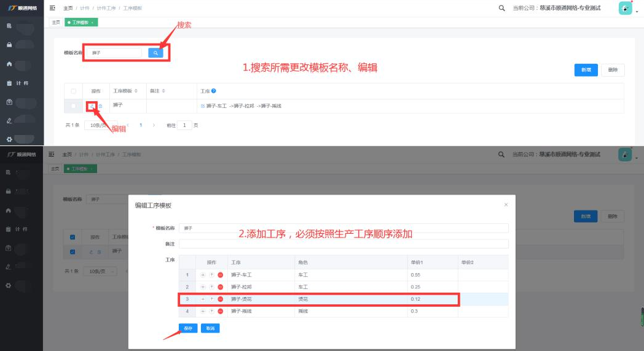Move up the 狮子-拉邦 step using arrow icon

(x=211, y=287)
